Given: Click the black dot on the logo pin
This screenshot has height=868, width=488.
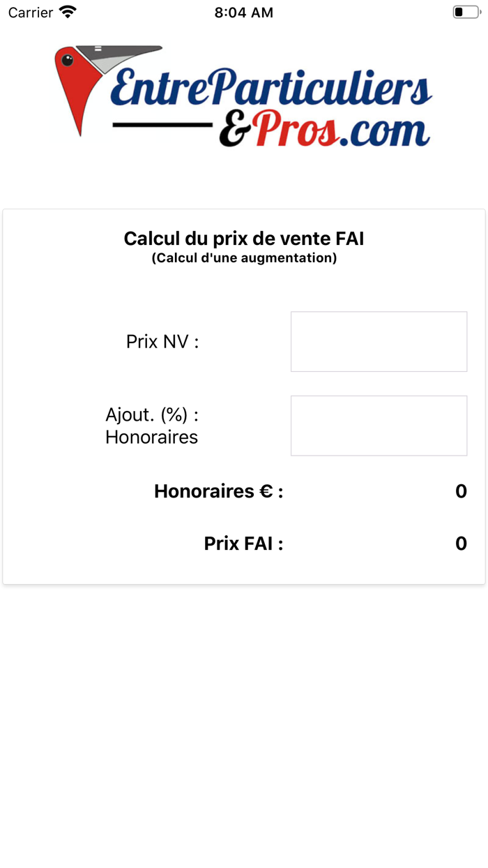Looking at the screenshot, I should point(68,59).
